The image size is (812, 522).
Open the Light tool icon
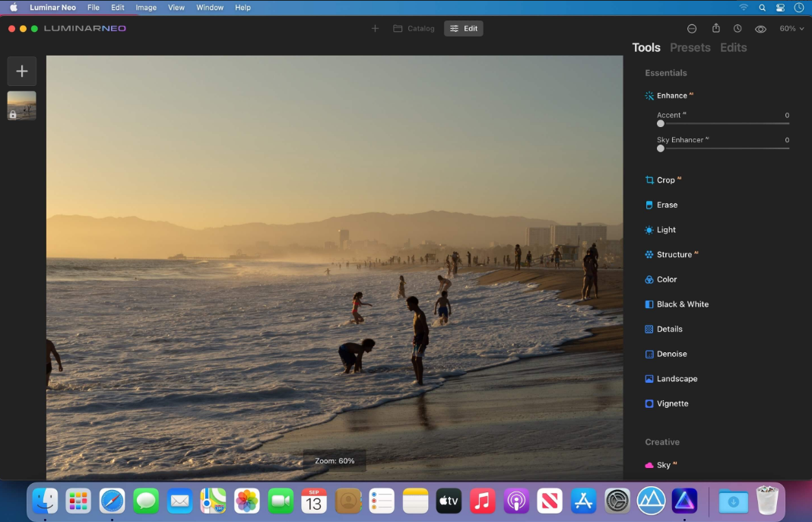coord(649,230)
